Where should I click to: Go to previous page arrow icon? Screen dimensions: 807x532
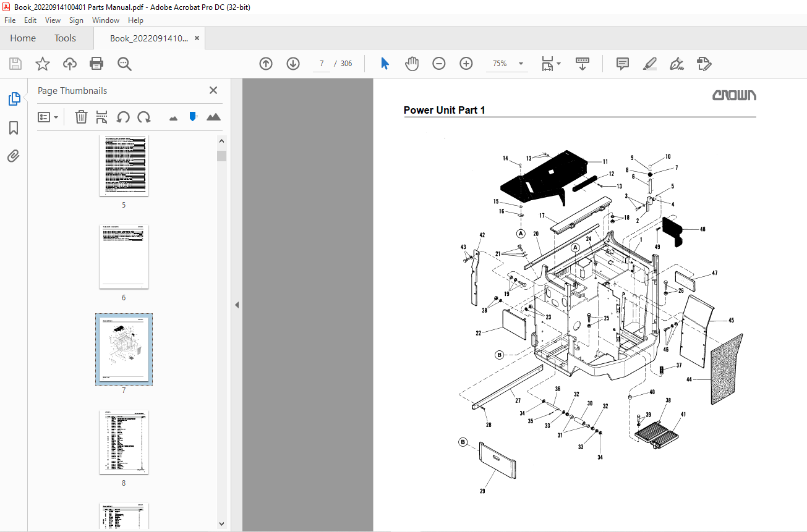[266, 64]
